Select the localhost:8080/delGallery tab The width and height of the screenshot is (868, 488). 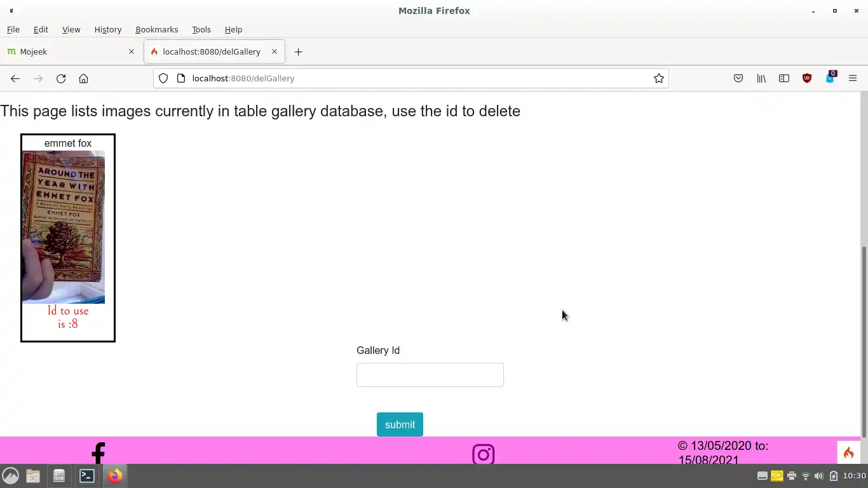[x=214, y=51]
